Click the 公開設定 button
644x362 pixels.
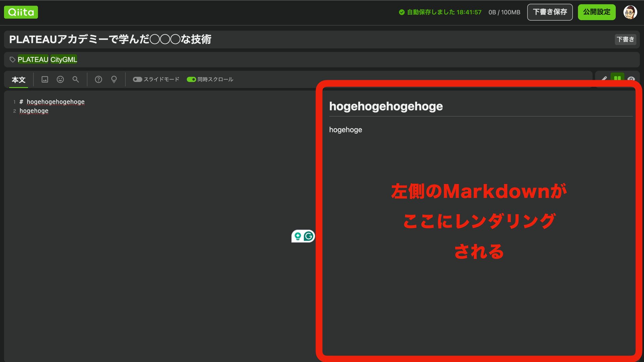tap(596, 12)
